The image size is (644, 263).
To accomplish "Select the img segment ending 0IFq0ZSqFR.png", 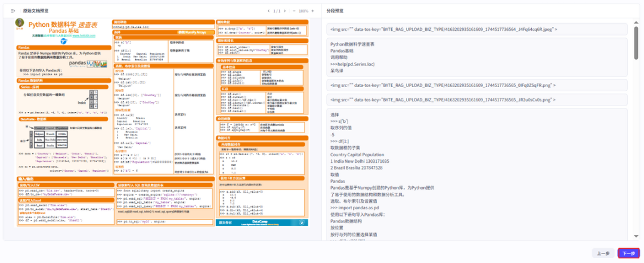I will pos(477,86).
